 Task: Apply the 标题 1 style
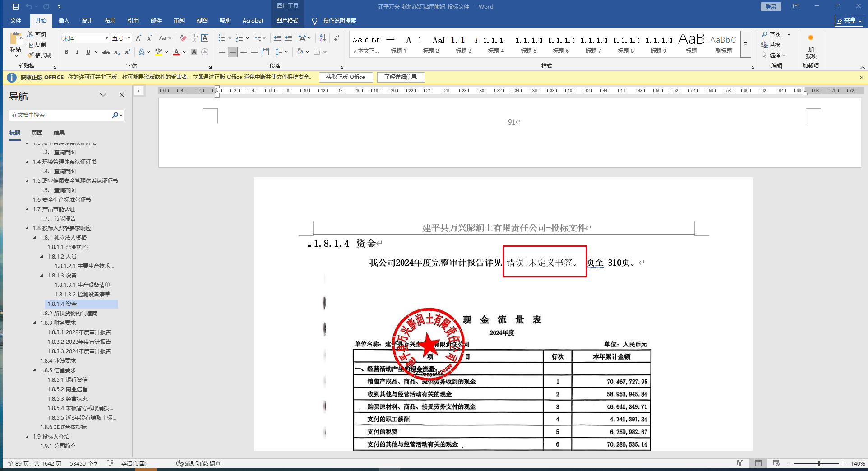click(x=398, y=44)
